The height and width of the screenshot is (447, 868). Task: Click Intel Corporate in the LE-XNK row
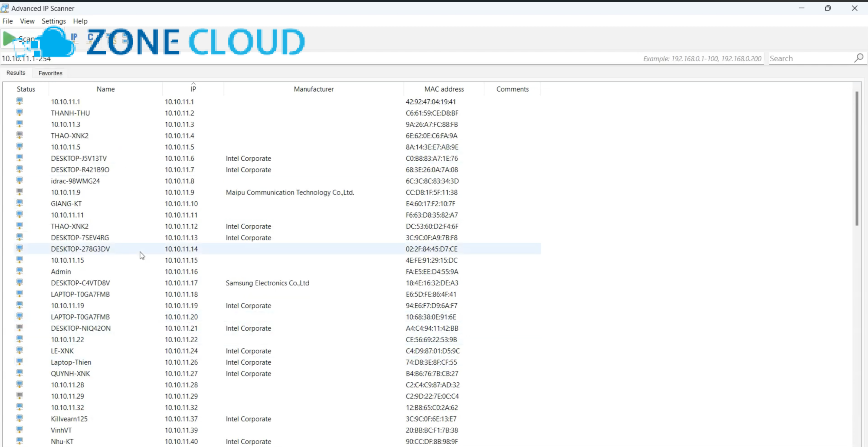click(249, 351)
